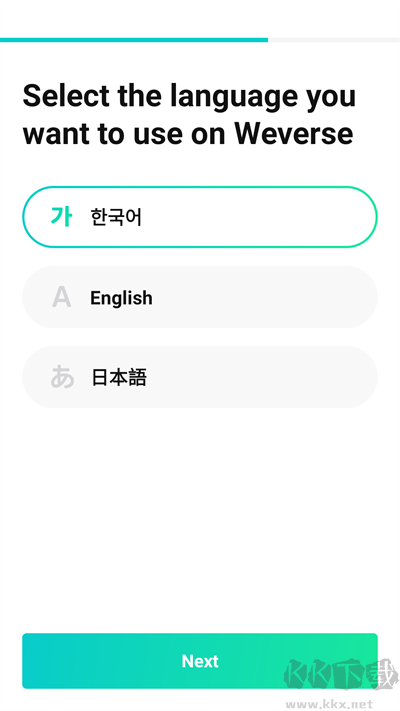Click the language selection heading text
The image size is (400, 711).
[189, 114]
